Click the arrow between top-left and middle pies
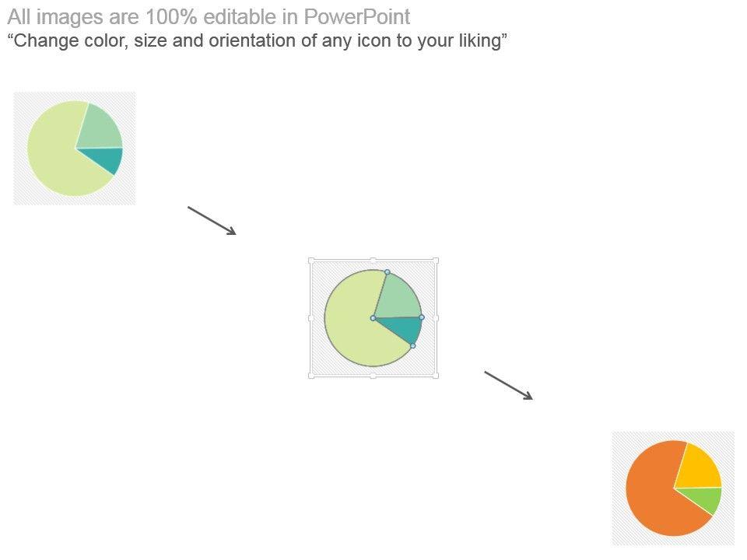This screenshot has width=747, height=560. pos(212,220)
